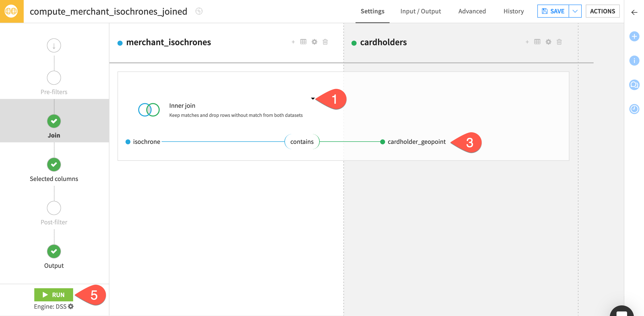Open the merchant_isochrones dataset table preview

[x=303, y=42]
